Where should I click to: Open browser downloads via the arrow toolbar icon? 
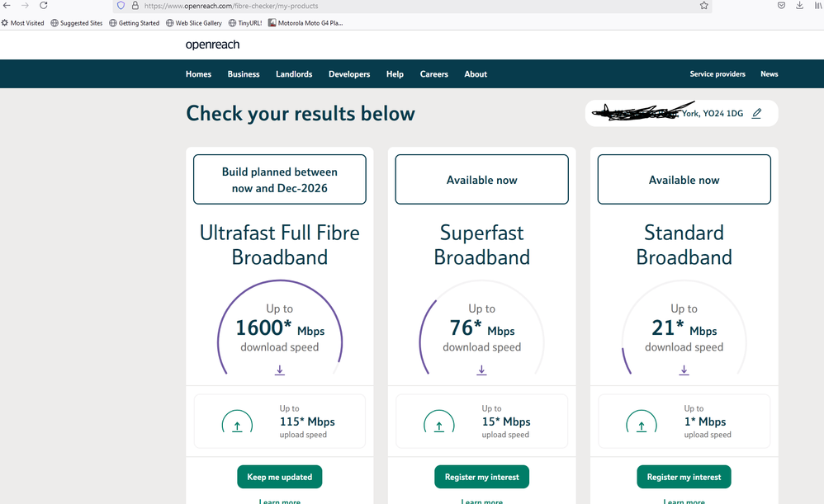(798, 6)
